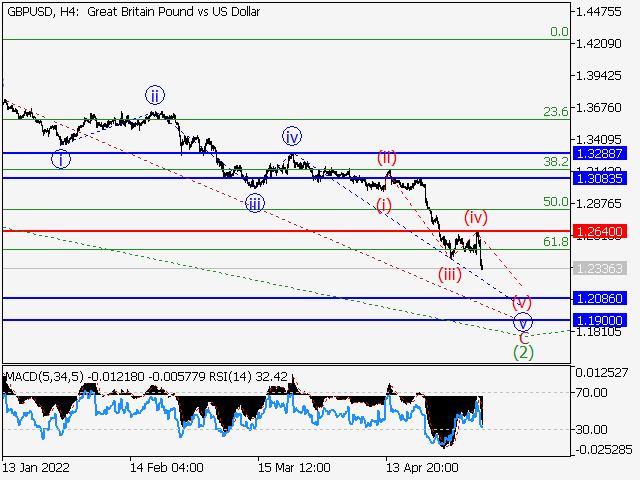Click the 0.012527 MACD scale value
640x480 pixels.
(602, 373)
